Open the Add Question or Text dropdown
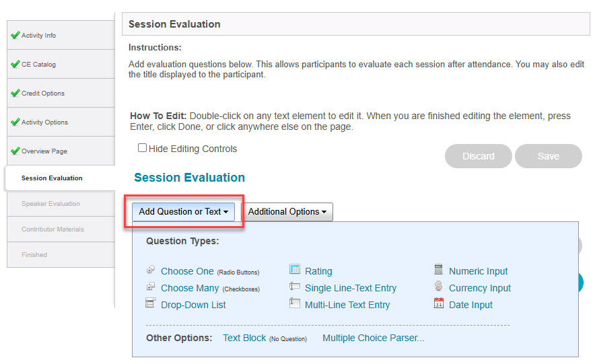This screenshot has width=595, height=364. tap(183, 211)
